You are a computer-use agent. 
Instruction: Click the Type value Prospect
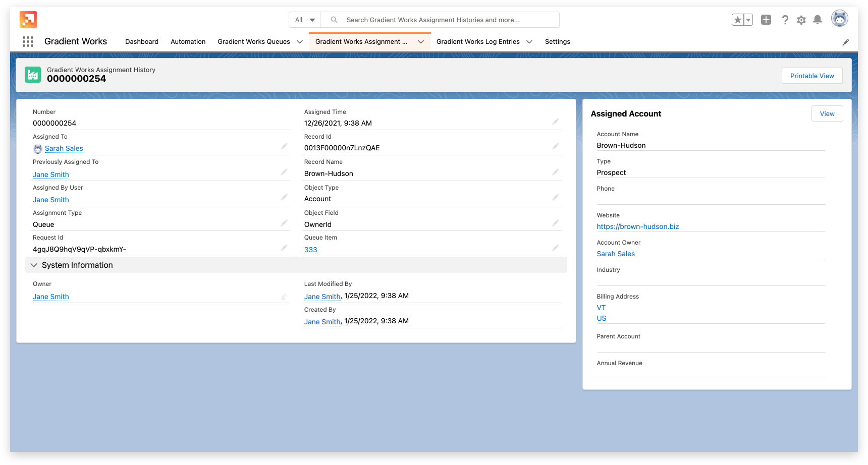tap(611, 172)
